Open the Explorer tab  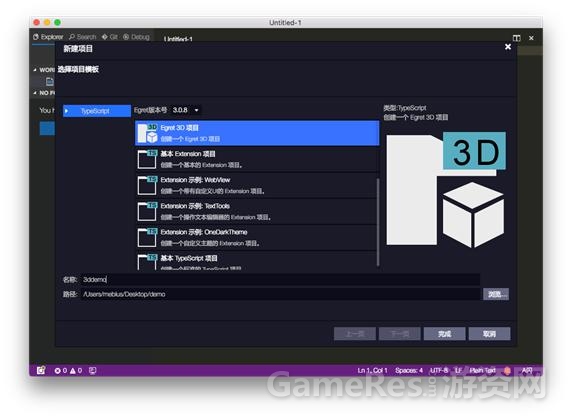[x=48, y=37]
